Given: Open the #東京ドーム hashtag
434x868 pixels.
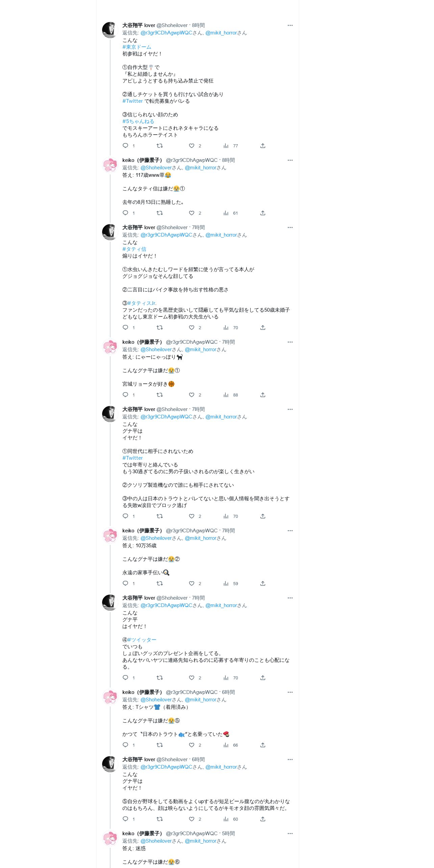Looking at the screenshot, I should point(137,47).
